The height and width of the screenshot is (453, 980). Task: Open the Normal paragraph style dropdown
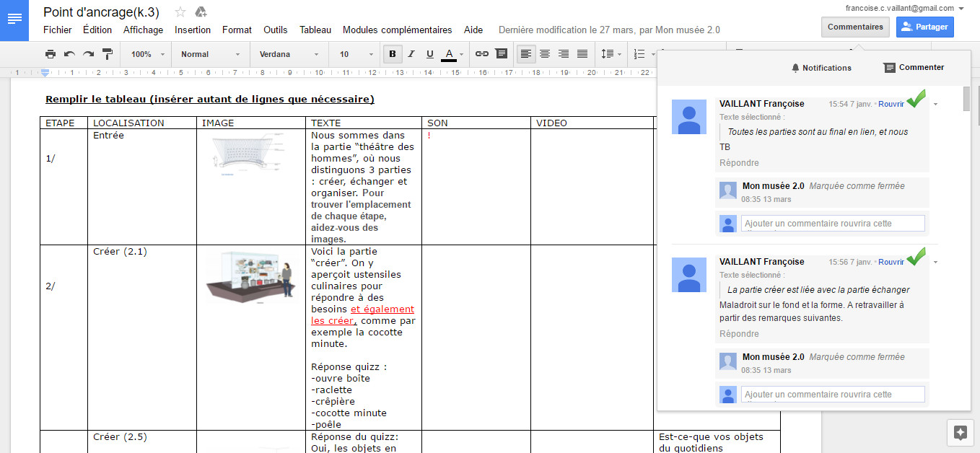(210, 54)
